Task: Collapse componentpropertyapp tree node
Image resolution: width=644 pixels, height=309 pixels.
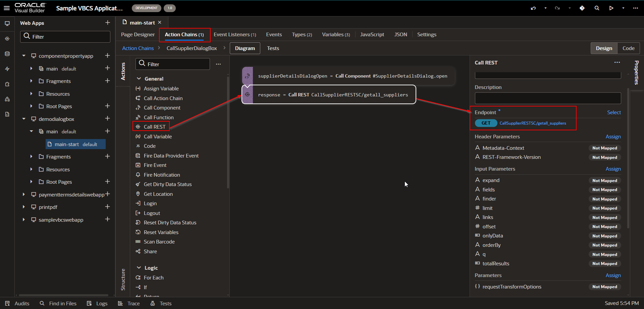Action: [x=24, y=56]
